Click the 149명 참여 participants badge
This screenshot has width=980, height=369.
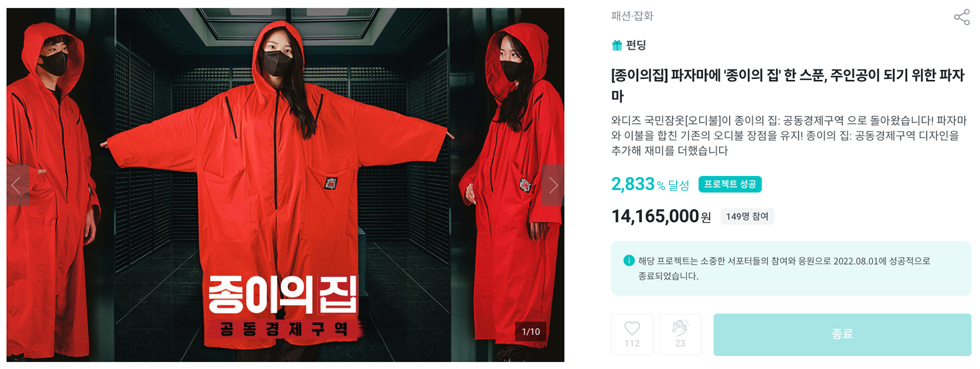(x=747, y=216)
